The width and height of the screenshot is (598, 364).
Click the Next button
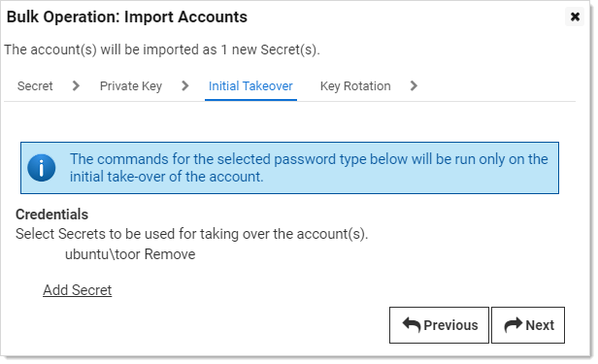pos(528,325)
